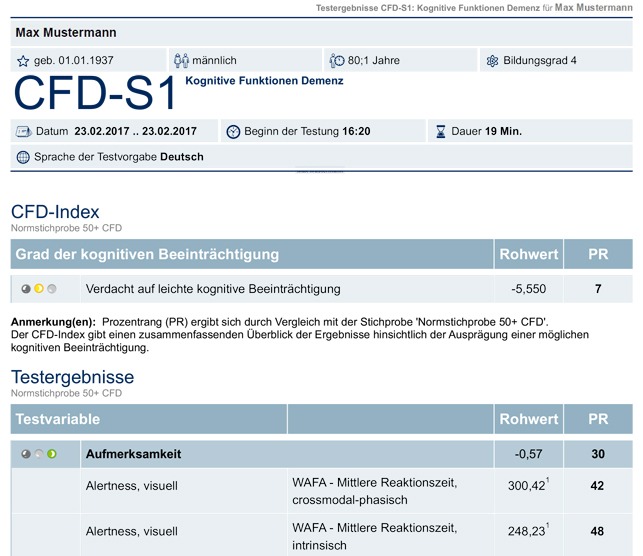Viewport: 643px width, 556px height.
Task: Click the Testergebnisse section heading
Action: [73, 377]
